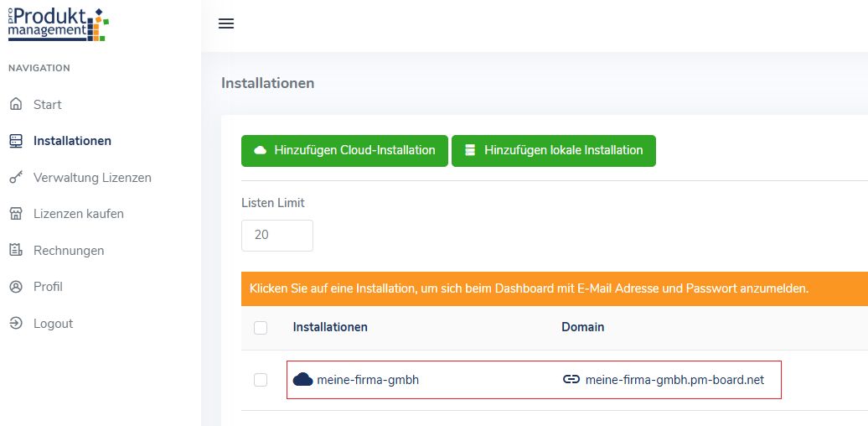Screen dimensions: 868x426
Task: Click the server stack icon in lokale Installation button
Action: (470, 151)
